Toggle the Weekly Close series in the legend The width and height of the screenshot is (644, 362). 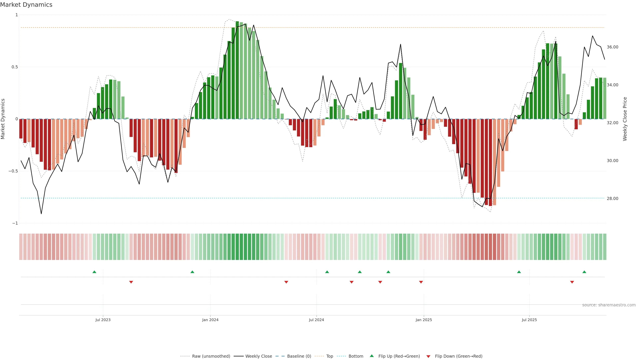point(258,356)
